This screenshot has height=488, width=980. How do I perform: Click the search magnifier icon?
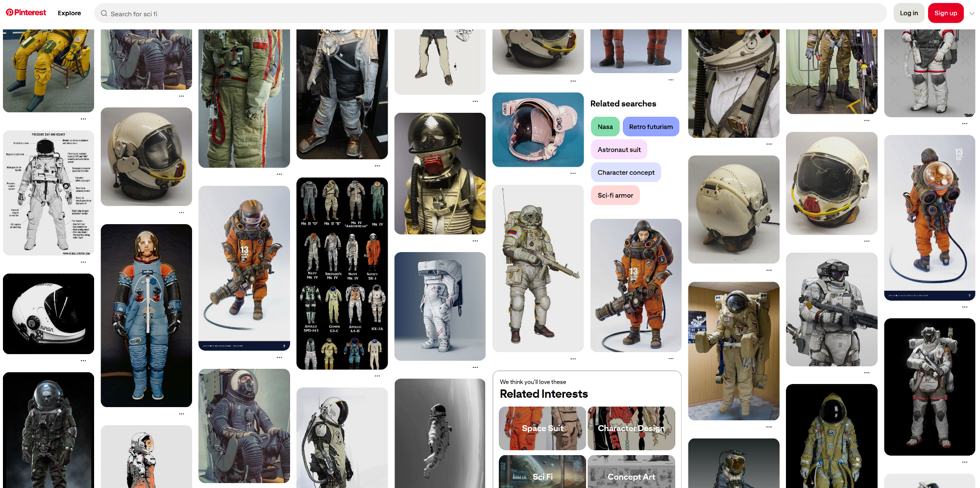104,14
